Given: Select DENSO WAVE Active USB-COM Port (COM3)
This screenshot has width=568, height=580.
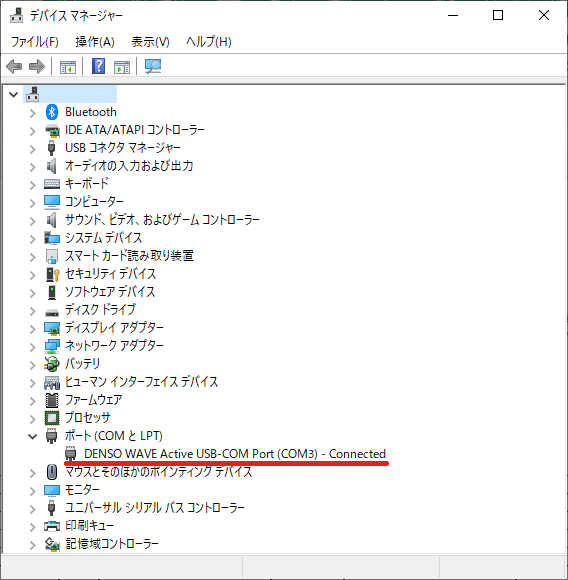Looking at the screenshot, I should [234, 453].
